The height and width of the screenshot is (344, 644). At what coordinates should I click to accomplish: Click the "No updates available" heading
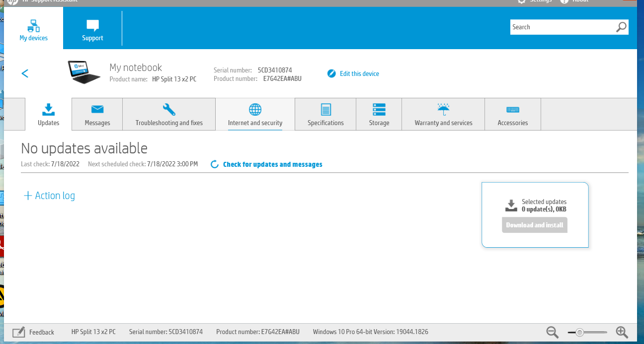tap(84, 148)
